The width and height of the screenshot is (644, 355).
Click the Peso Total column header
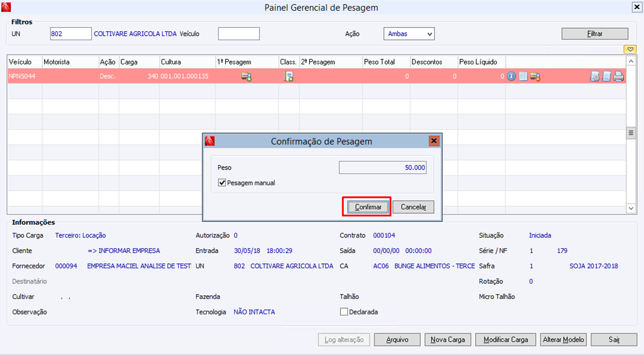(386, 62)
